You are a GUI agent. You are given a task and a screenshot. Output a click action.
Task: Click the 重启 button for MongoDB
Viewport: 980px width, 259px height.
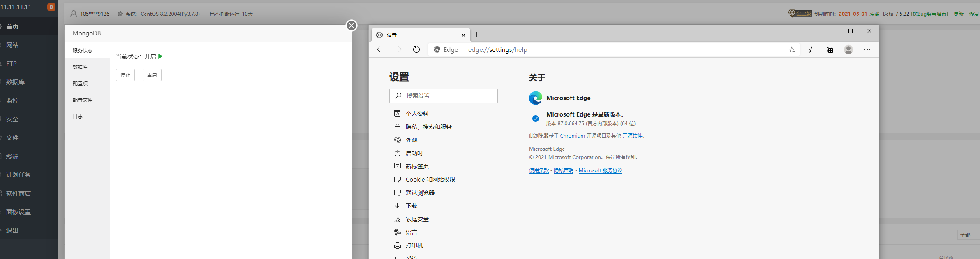152,75
